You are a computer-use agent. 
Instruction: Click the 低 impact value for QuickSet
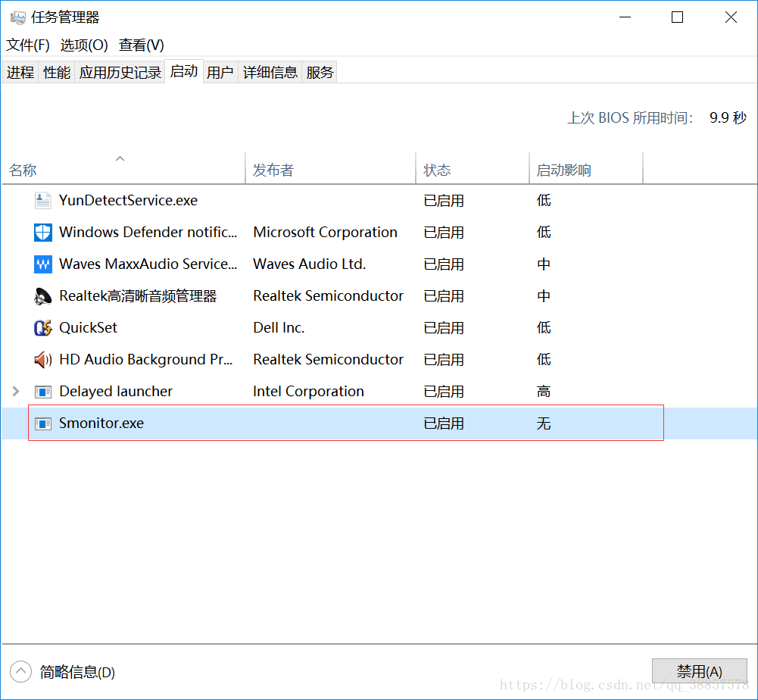pyautogui.click(x=544, y=328)
